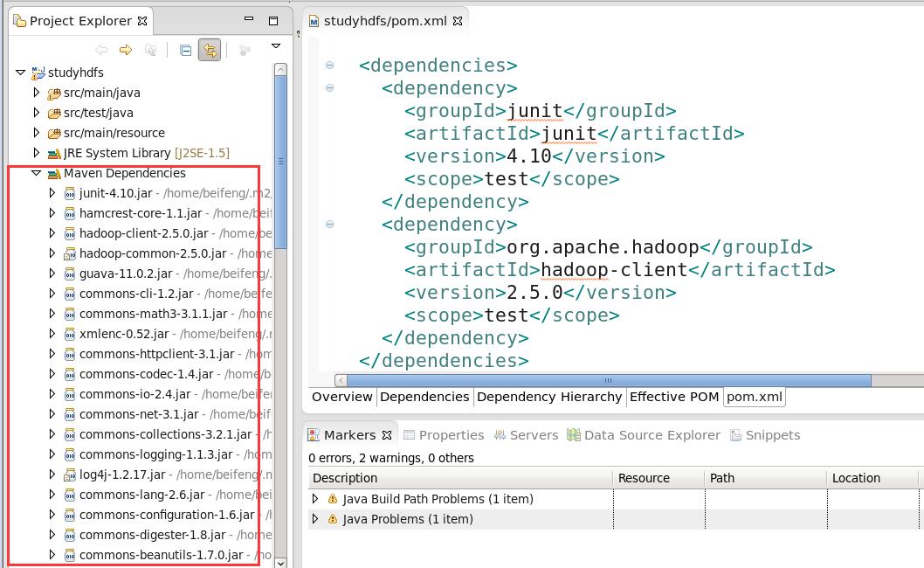Select commons-configuration-1.6.jar
The height and width of the screenshot is (568, 924).
tap(167, 515)
